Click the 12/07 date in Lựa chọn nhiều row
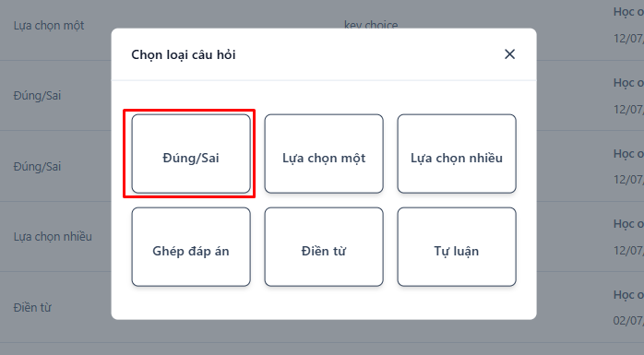This screenshot has height=355, width=644. point(628,250)
